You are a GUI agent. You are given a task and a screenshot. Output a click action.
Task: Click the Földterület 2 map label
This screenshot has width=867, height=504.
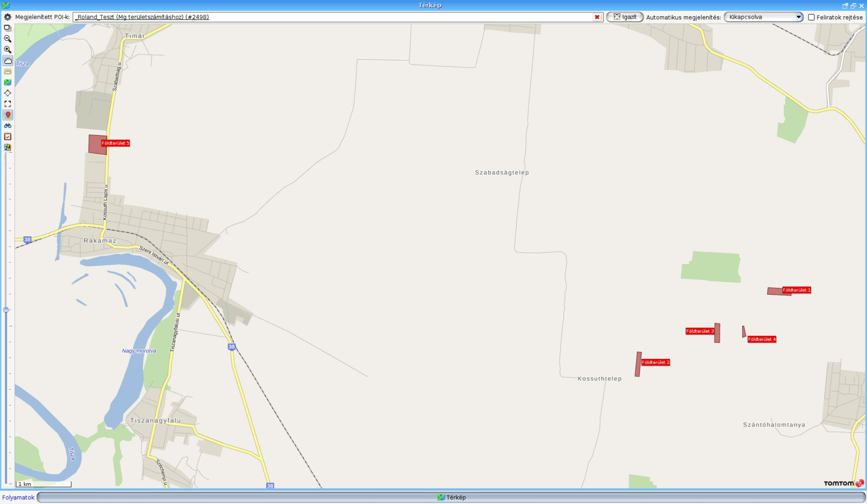(655, 362)
